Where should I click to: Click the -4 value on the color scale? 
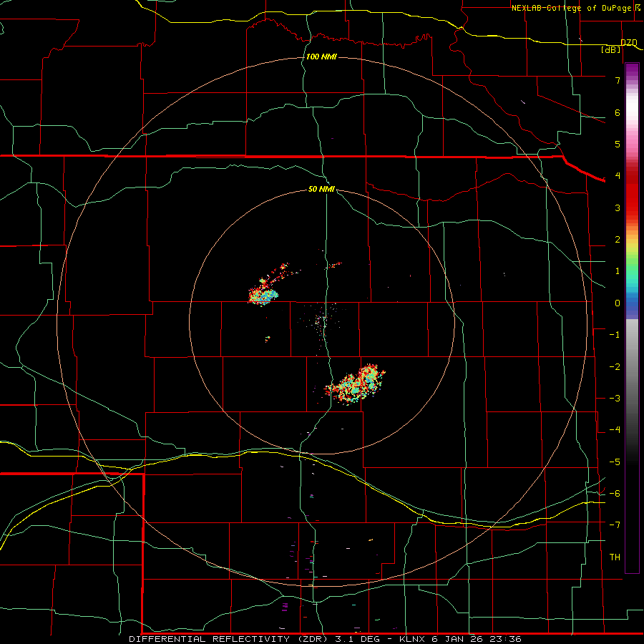[615, 430]
